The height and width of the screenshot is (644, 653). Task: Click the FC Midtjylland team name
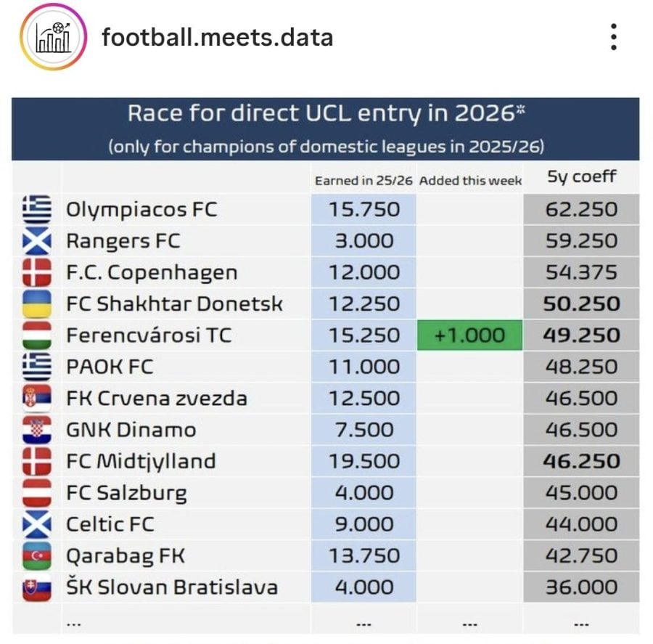point(141,461)
